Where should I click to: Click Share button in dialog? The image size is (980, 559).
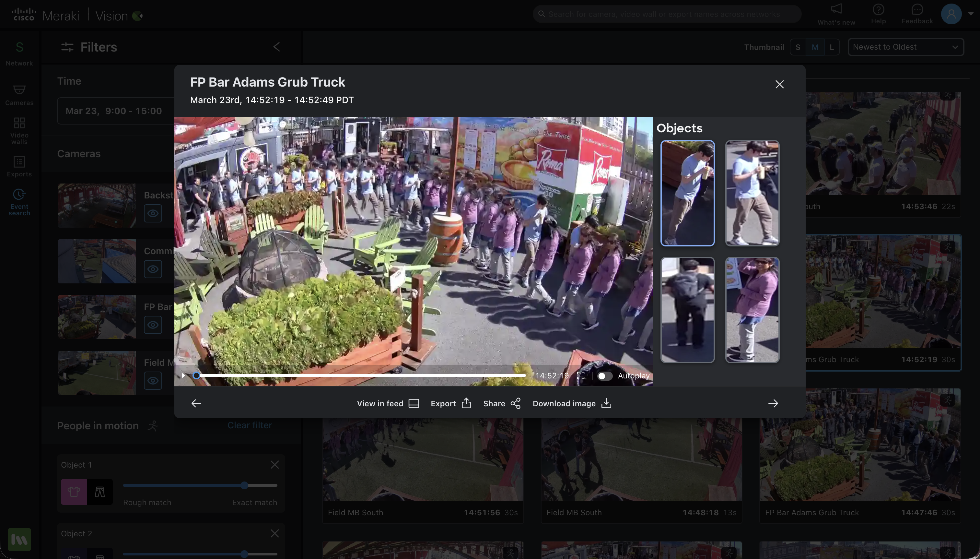point(502,403)
